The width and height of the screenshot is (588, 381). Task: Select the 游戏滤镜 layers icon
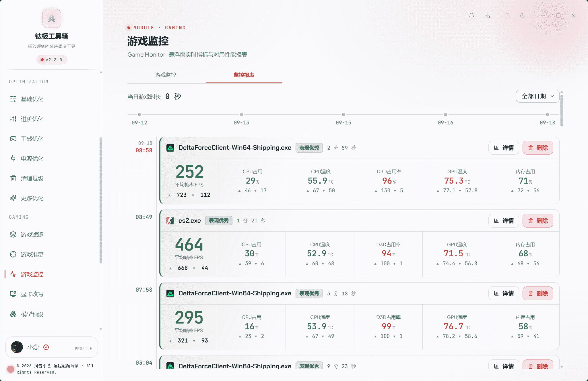point(13,235)
